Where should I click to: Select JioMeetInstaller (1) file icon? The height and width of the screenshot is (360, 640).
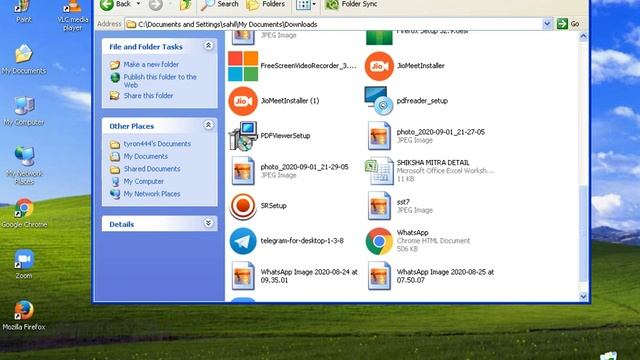coord(243,101)
